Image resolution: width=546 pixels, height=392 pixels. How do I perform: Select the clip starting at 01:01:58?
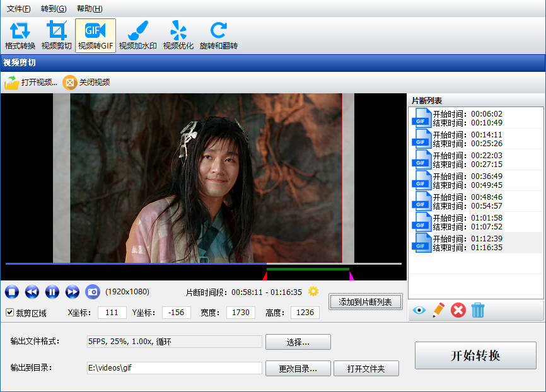(475, 222)
